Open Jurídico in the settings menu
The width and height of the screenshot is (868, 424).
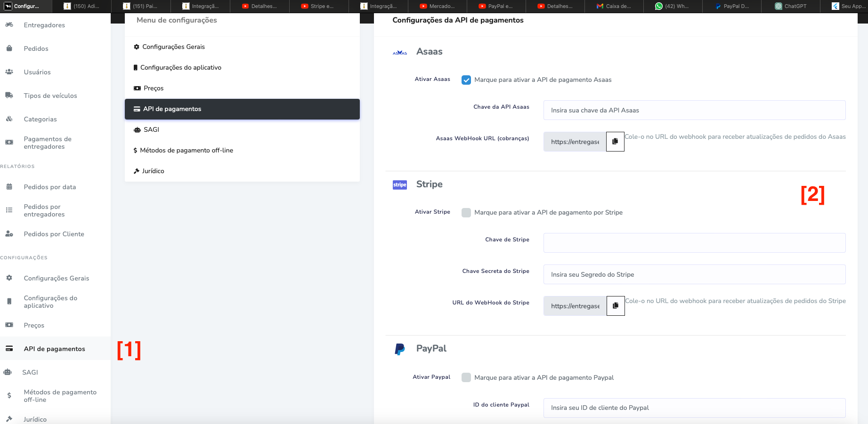[153, 171]
